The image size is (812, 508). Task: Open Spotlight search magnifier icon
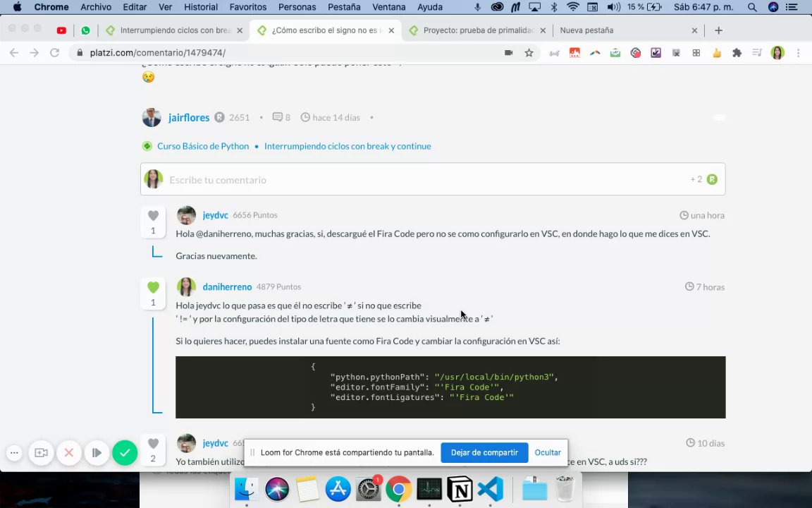[x=752, y=7]
